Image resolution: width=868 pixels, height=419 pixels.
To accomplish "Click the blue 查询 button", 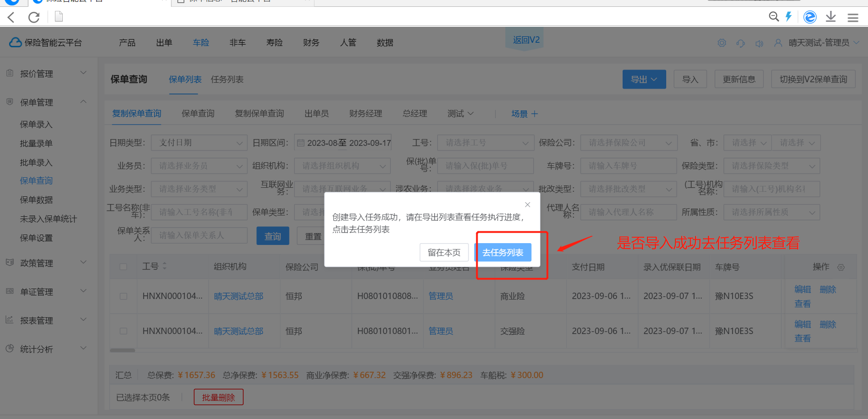I will click(273, 236).
